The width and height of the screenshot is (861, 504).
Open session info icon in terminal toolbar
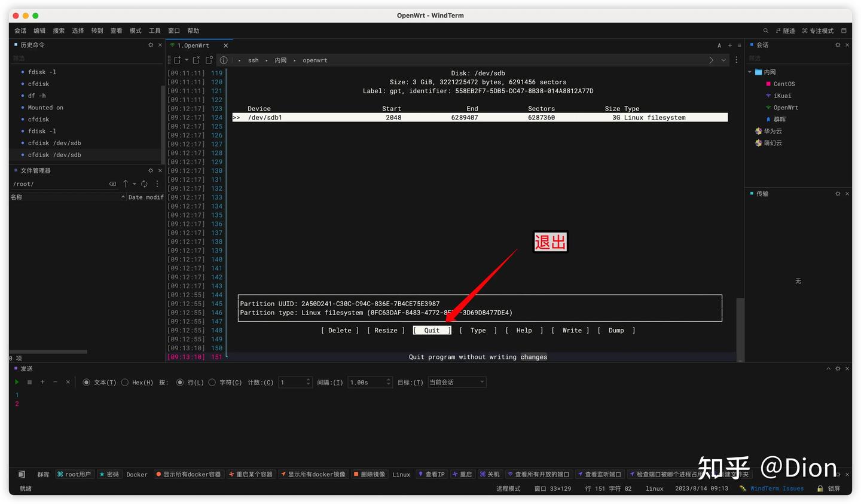[223, 60]
